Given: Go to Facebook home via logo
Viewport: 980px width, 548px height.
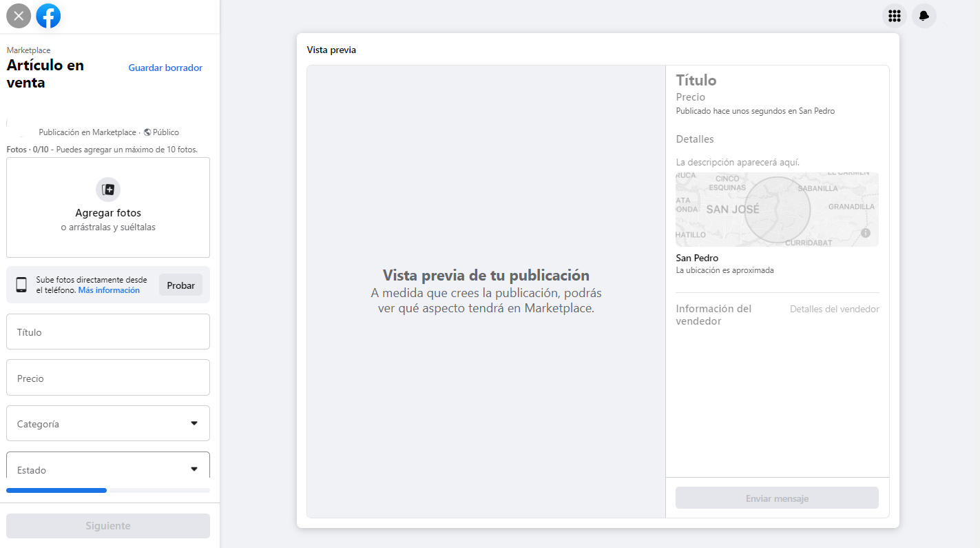Looking at the screenshot, I should (x=48, y=16).
